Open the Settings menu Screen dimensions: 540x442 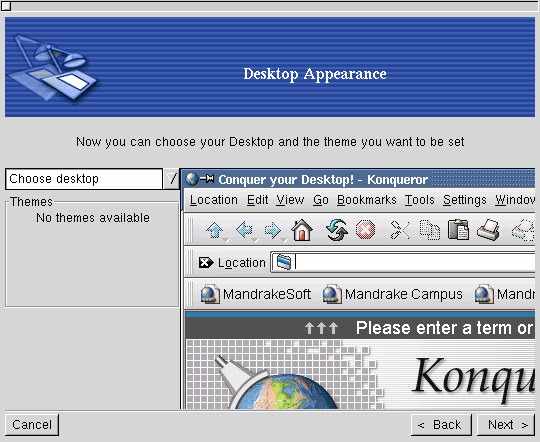coord(465,200)
